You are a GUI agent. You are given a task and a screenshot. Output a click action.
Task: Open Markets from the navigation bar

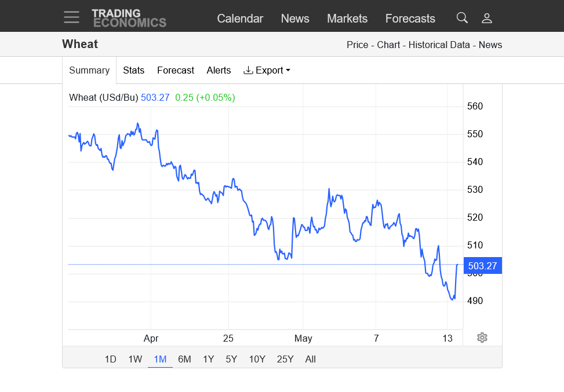(347, 19)
